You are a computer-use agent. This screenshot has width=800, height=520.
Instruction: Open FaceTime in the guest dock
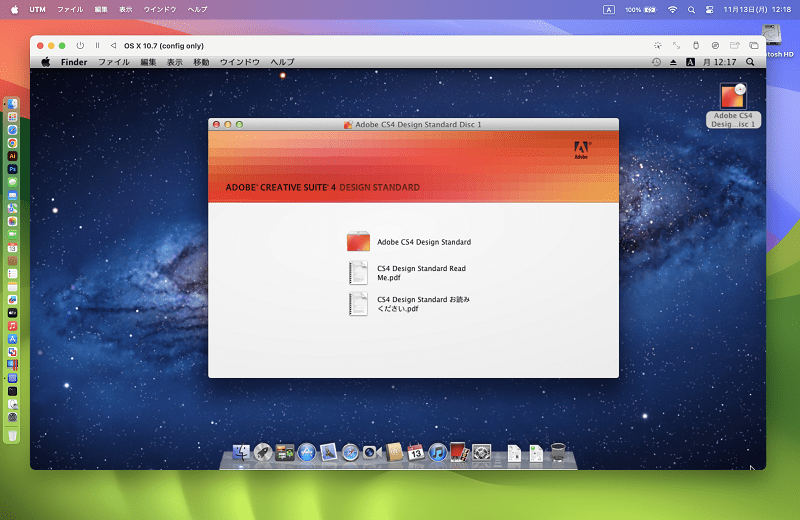(x=372, y=452)
